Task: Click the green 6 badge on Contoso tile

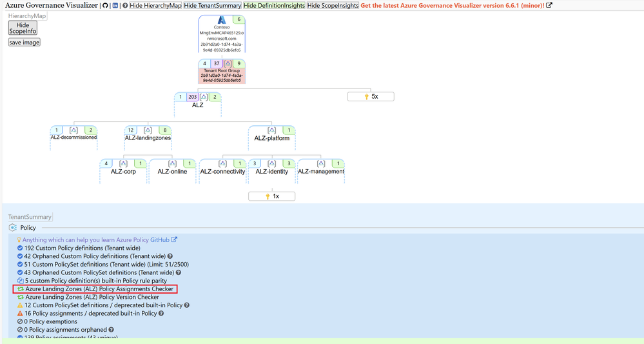Action: coord(239,19)
